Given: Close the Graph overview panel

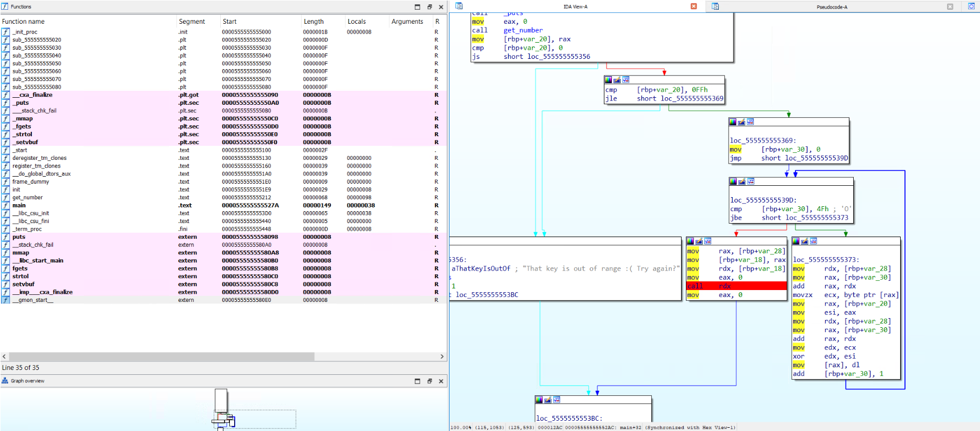Looking at the screenshot, I should (441, 381).
